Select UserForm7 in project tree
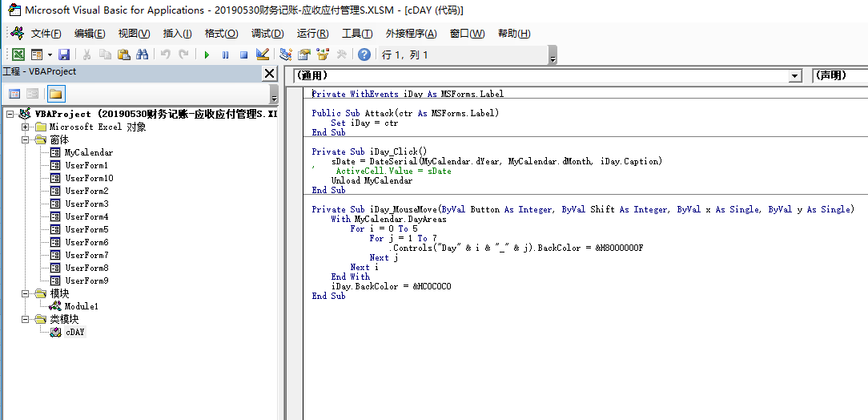This screenshot has width=868, height=420. (86, 255)
